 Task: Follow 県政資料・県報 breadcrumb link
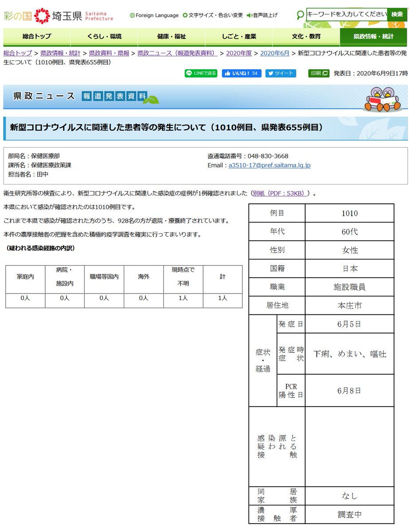pyautogui.click(x=109, y=53)
